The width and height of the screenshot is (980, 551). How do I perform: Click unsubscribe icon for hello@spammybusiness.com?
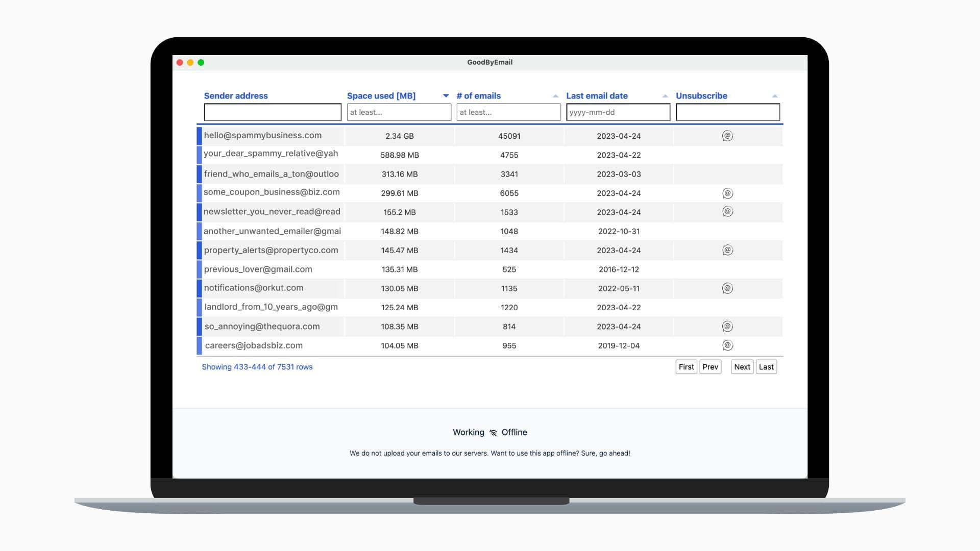(x=727, y=136)
